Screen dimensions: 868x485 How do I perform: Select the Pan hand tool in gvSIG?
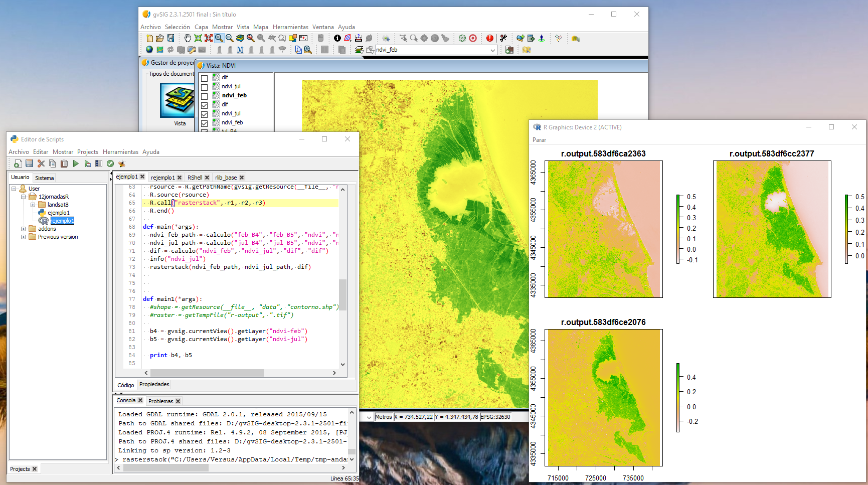[188, 38]
